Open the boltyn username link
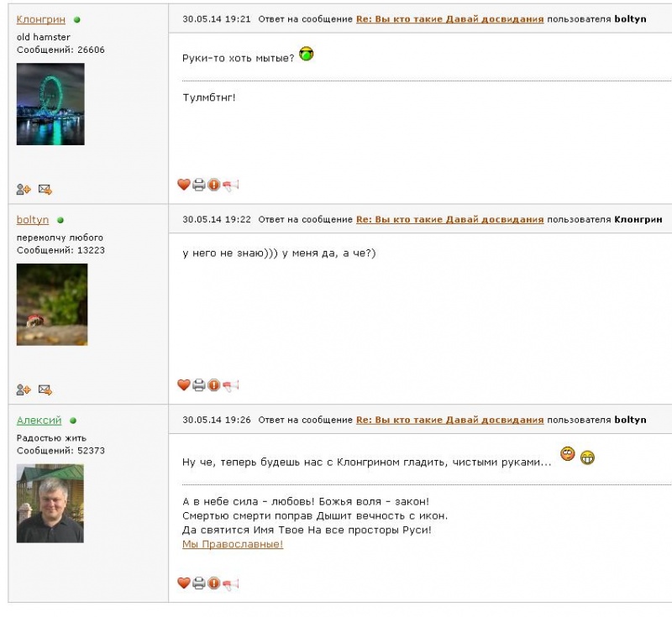Screen dimensions: 672x617 [x=33, y=220]
